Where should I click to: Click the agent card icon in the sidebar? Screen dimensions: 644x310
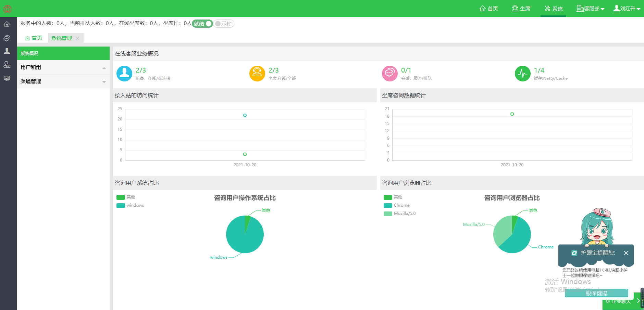coord(7,65)
